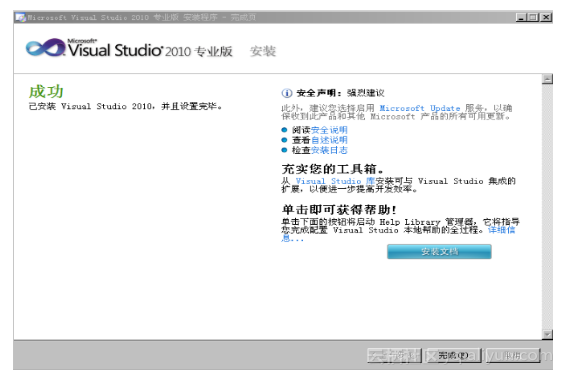Click the installer title bar icon
This screenshot has height=376, width=564.
21,17
